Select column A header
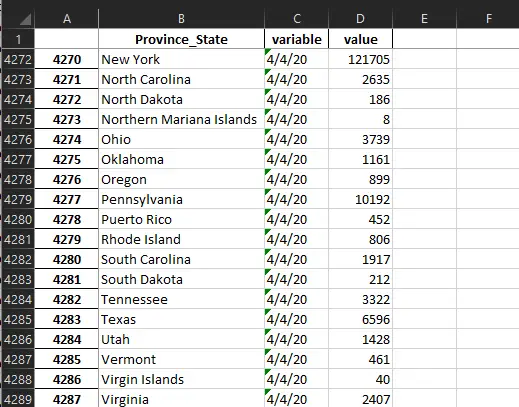The height and width of the screenshot is (407, 519). click(x=67, y=19)
